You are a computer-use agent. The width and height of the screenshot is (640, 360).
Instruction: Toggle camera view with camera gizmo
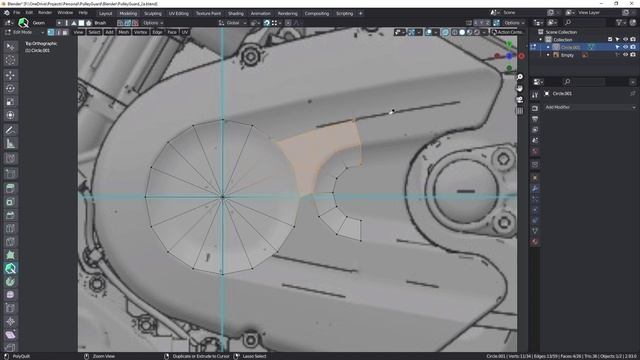[520, 100]
